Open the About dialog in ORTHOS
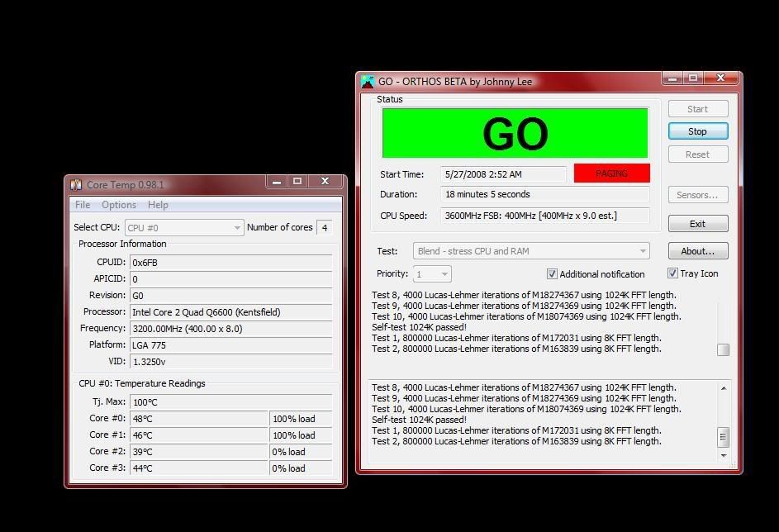This screenshot has height=532, width=779. 698,251
